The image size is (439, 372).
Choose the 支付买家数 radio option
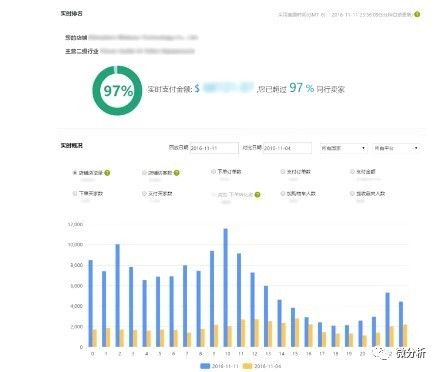point(144,193)
